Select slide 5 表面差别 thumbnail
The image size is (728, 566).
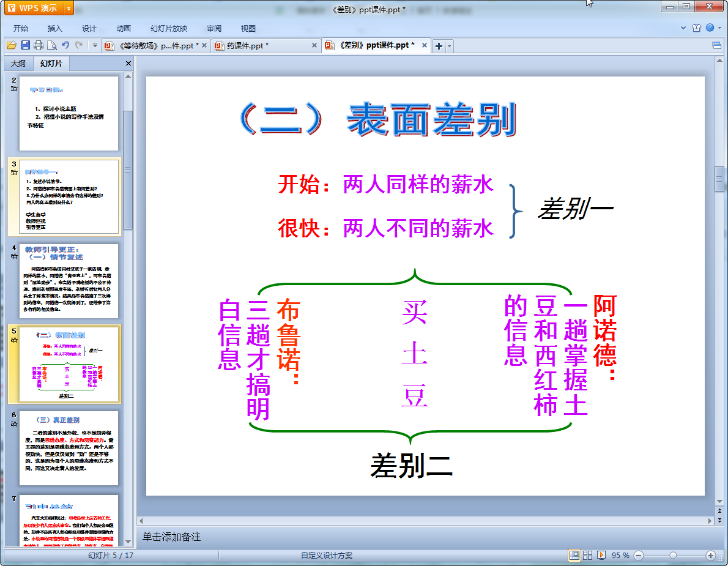click(69, 365)
